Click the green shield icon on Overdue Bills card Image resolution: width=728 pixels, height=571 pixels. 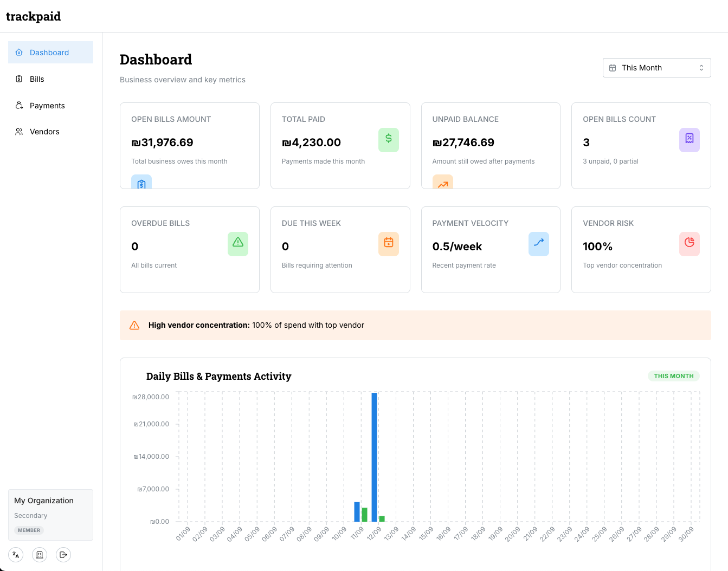237,244
